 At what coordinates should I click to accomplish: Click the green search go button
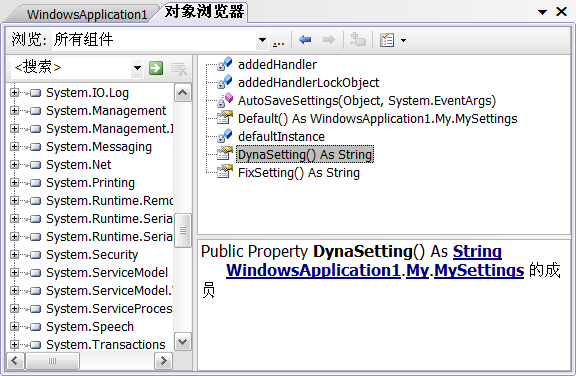(156, 68)
